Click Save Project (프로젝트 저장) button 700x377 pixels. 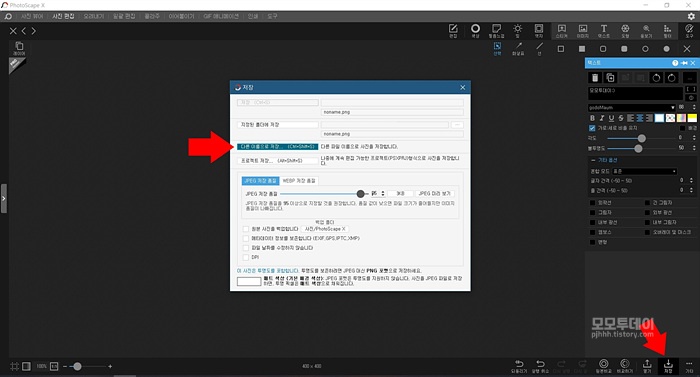pos(277,160)
